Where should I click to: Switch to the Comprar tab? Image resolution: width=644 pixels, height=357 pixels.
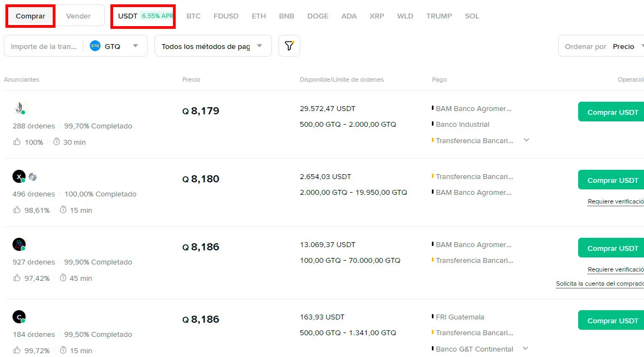click(30, 16)
